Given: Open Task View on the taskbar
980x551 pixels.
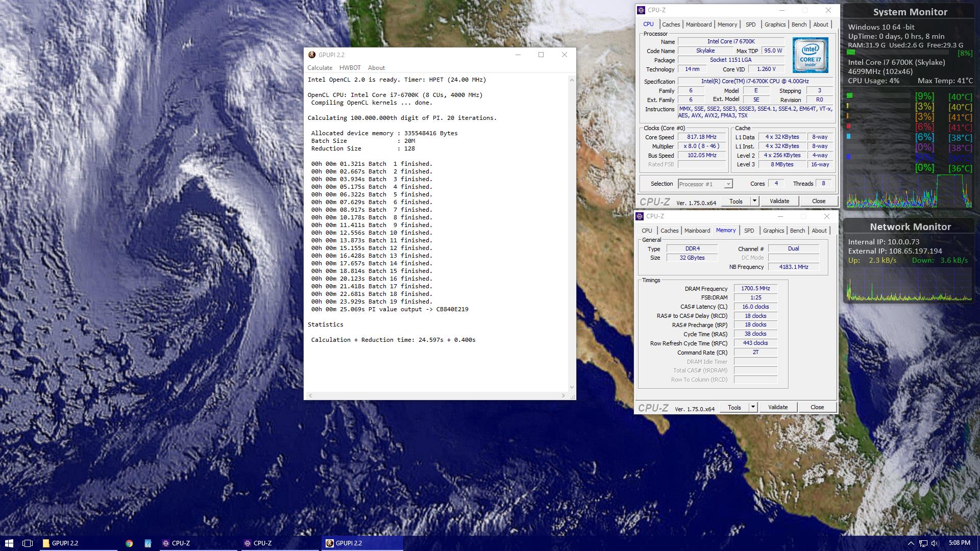Looking at the screenshot, I should pyautogui.click(x=28, y=543).
